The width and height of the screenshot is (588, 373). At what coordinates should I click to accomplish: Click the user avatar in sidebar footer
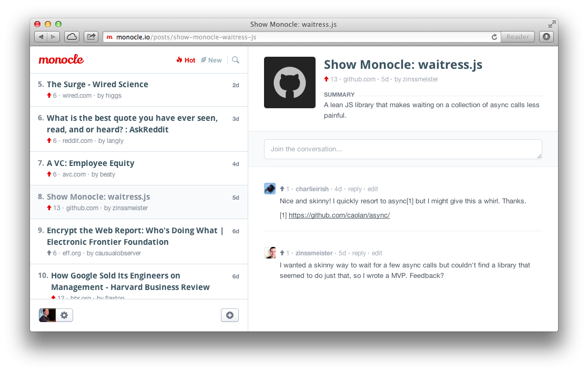click(47, 315)
